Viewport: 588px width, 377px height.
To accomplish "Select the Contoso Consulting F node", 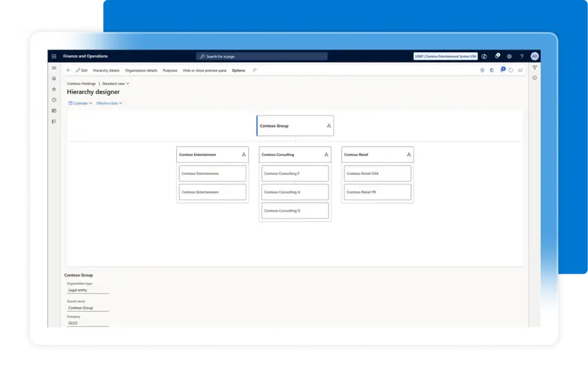I will click(295, 174).
